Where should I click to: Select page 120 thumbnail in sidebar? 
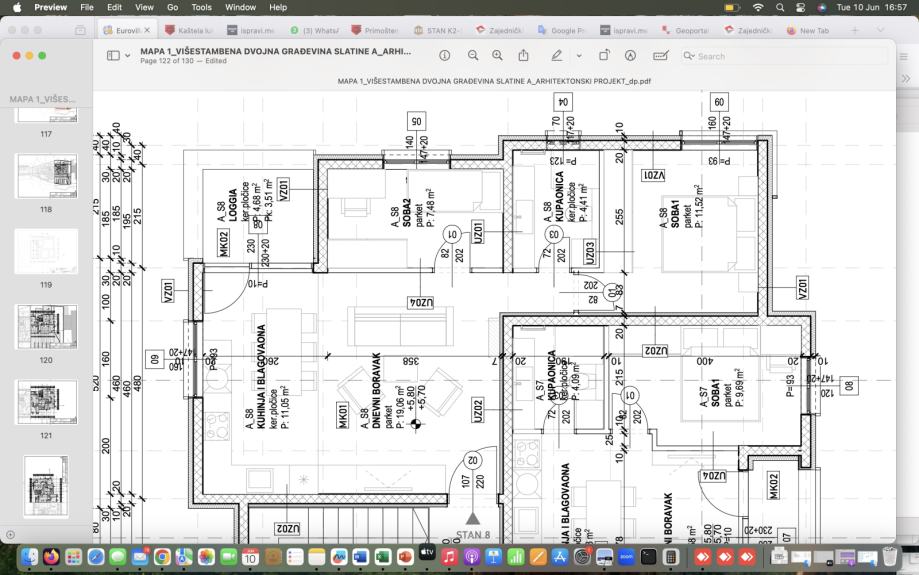pos(46,327)
